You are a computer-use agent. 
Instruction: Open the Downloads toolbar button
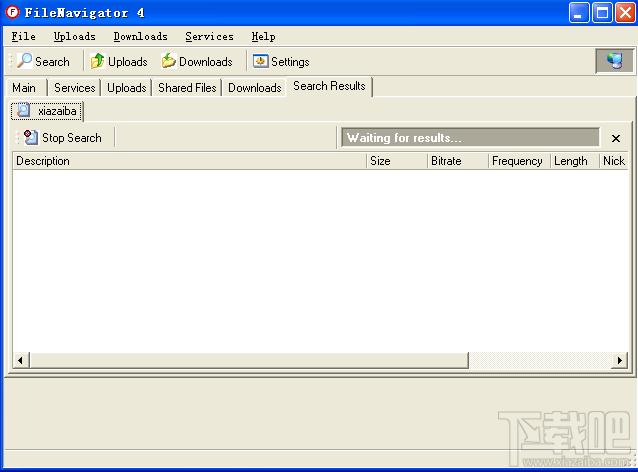point(197,61)
